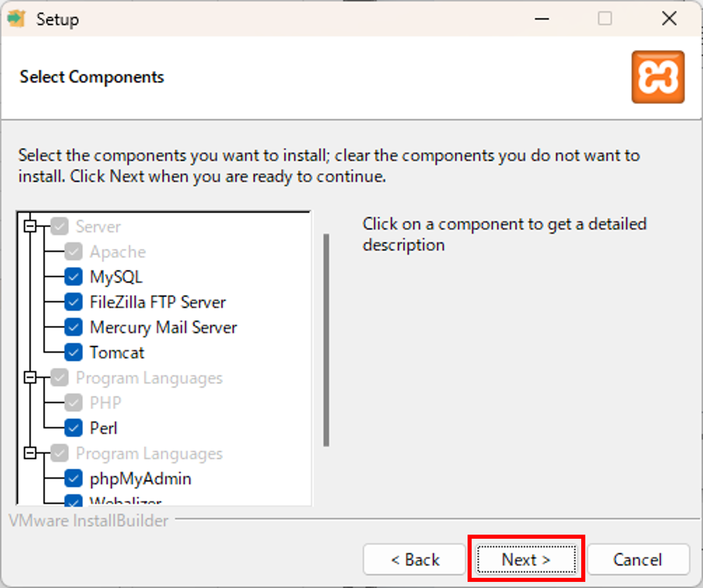
Task: Click the XAMPP logo icon
Action: [x=657, y=77]
